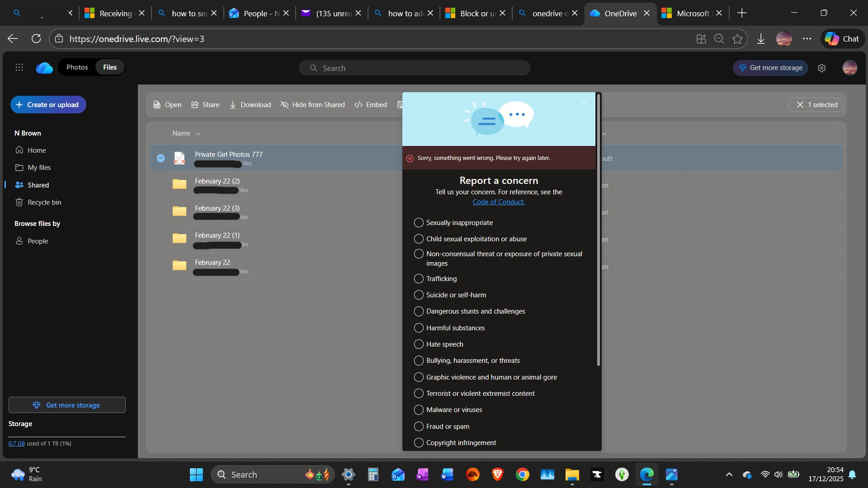Expand the Name column sort dropdown
This screenshot has height=488, width=868.
[198, 134]
